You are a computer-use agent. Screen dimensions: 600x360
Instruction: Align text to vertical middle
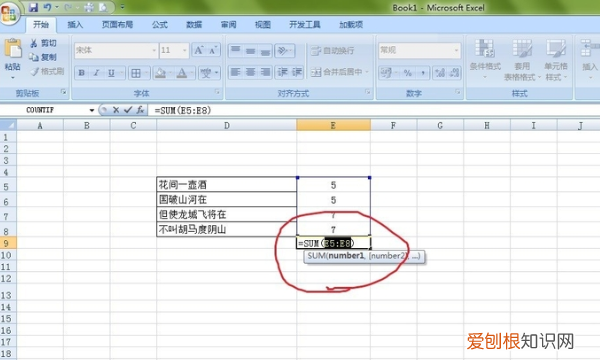(250, 50)
